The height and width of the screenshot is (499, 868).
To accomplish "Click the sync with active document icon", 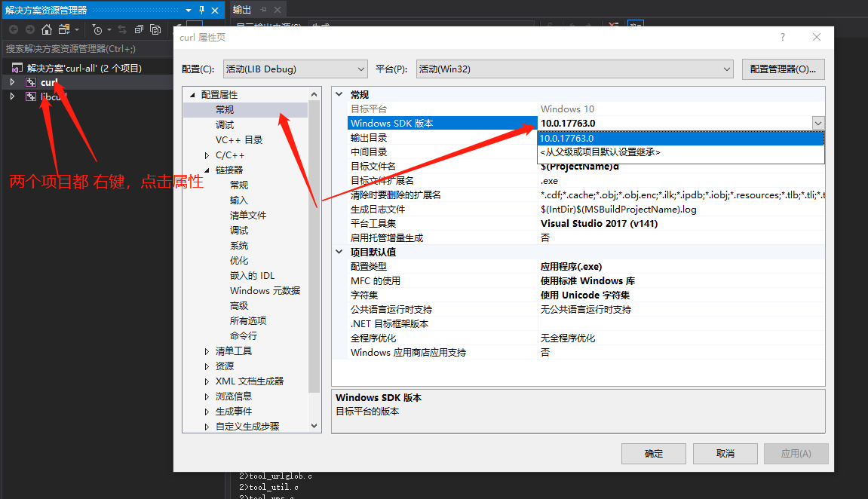I will (x=122, y=29).
